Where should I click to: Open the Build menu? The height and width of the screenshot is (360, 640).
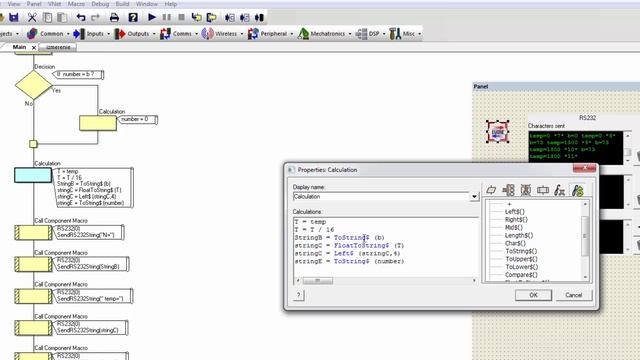(122, 4)
